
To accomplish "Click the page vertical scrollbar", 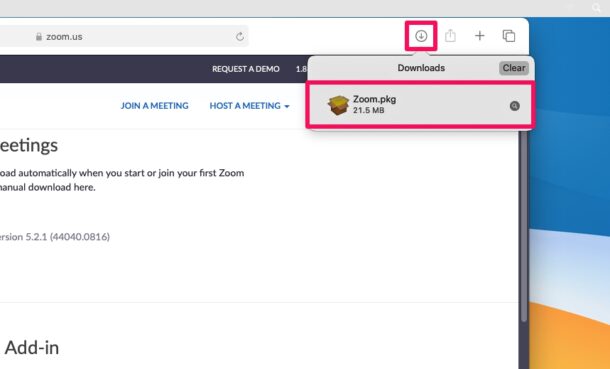I will pos(523,226).
